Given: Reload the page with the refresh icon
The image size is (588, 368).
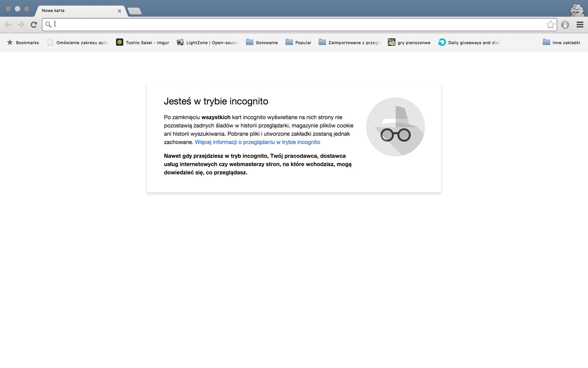Looking at the screenshot, I should [34, 25].
